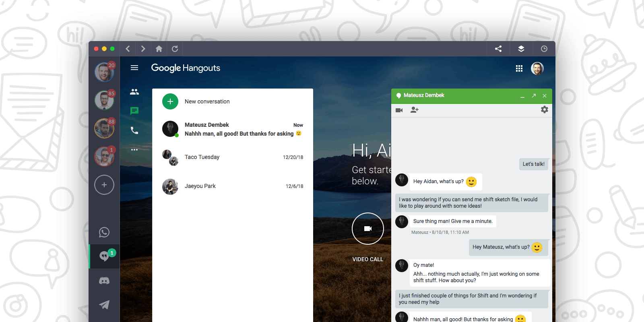Open the home page icon
Screen dimensions: 644x322
point(159,49)
